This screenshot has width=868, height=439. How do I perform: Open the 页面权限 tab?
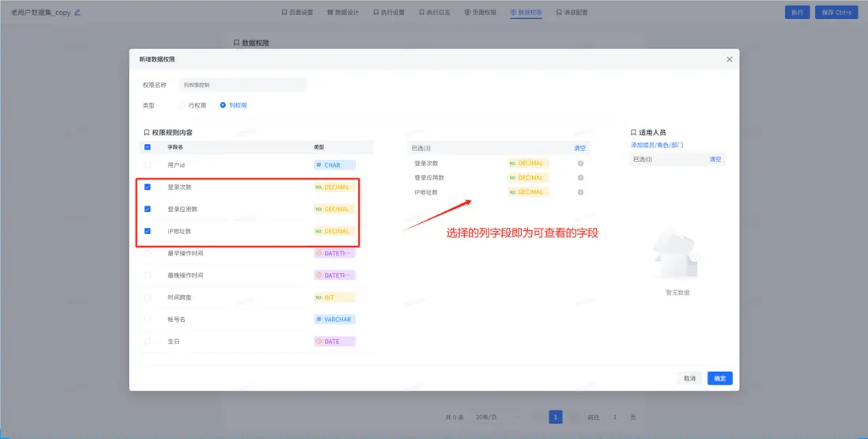point(480,12)
